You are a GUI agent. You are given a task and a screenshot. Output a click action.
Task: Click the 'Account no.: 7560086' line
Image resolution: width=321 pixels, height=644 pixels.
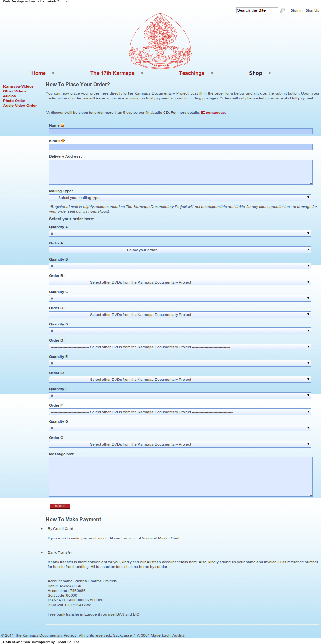(66, 591)
